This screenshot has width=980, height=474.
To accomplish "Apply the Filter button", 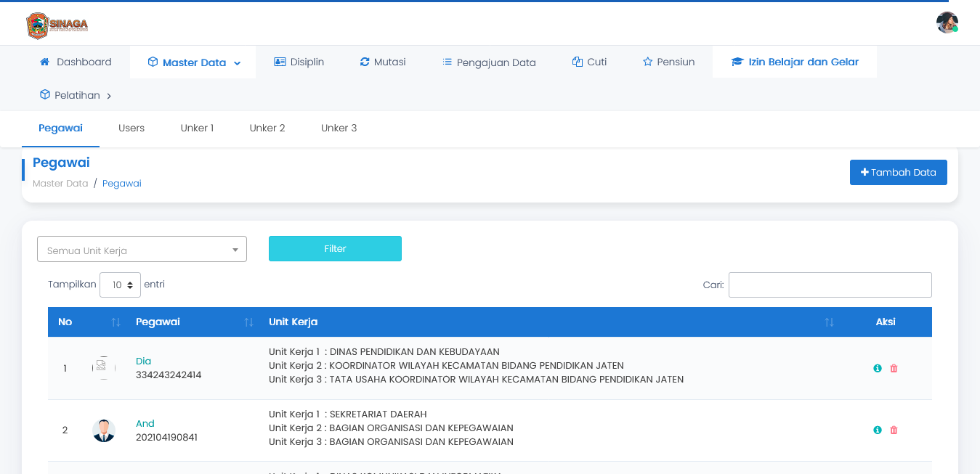I will (x=335, y=248).
